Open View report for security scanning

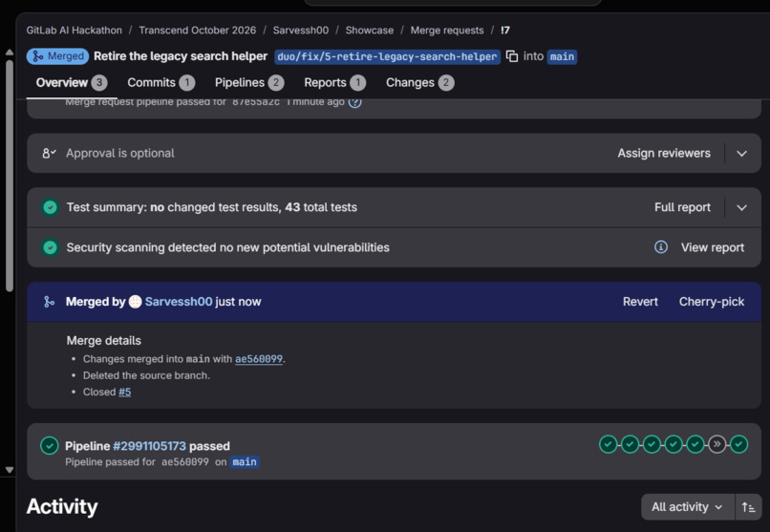[712, 247]
